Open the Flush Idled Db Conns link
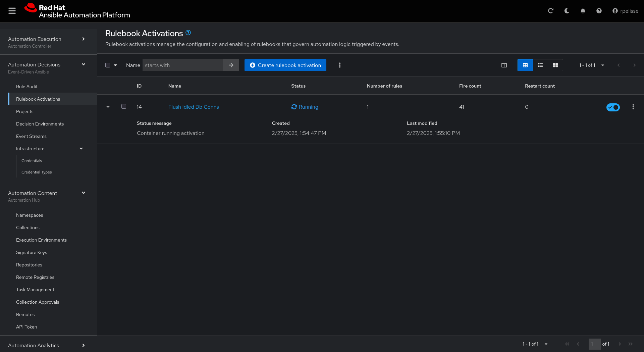The image size is (644, 352). point(194,107)
